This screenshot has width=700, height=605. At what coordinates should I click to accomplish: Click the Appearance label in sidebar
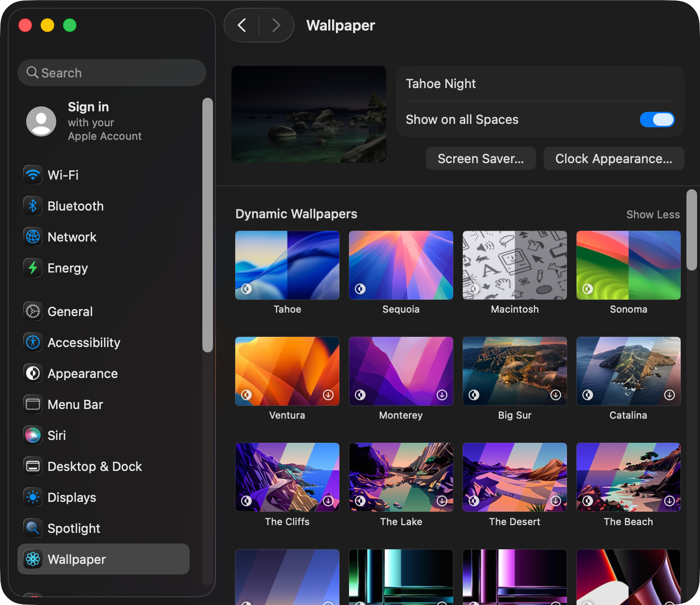(x=83, y=374)
